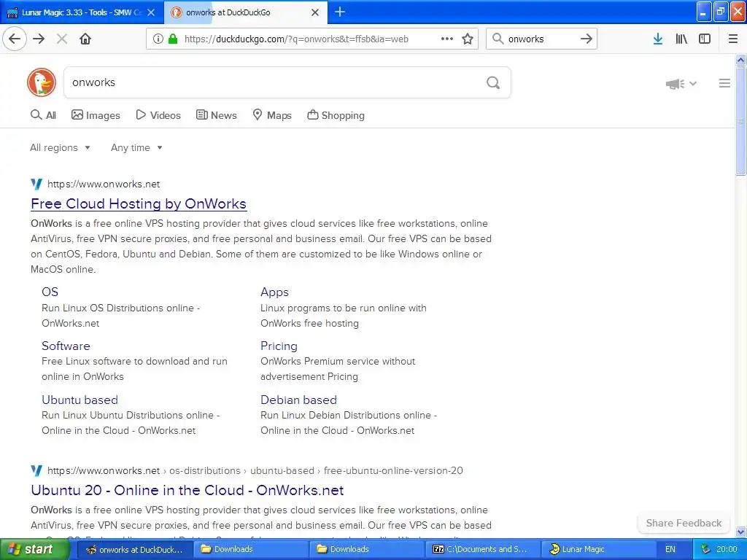Close the onworks at DuckDuckGo tab

point(315,12)
